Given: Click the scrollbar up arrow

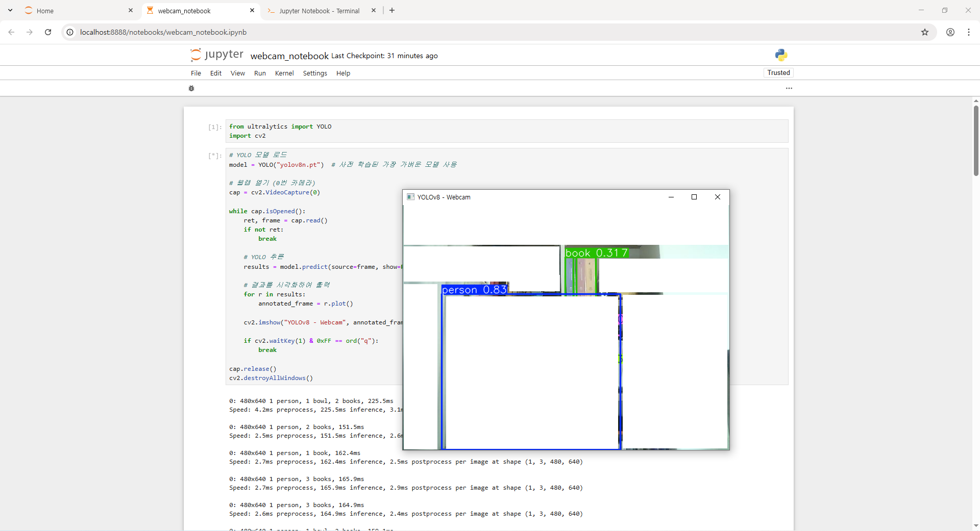Looking at the screenshot, I should click(976, 100).
